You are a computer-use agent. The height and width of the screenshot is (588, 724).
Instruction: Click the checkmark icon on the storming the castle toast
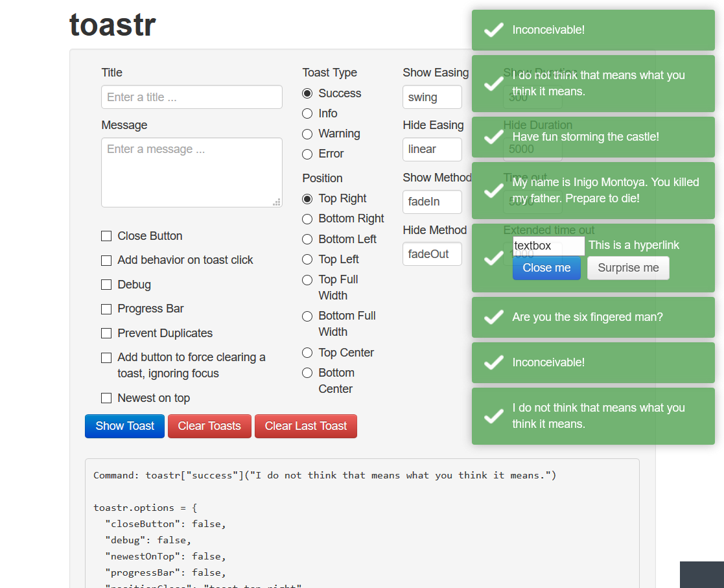coord(494,137)
